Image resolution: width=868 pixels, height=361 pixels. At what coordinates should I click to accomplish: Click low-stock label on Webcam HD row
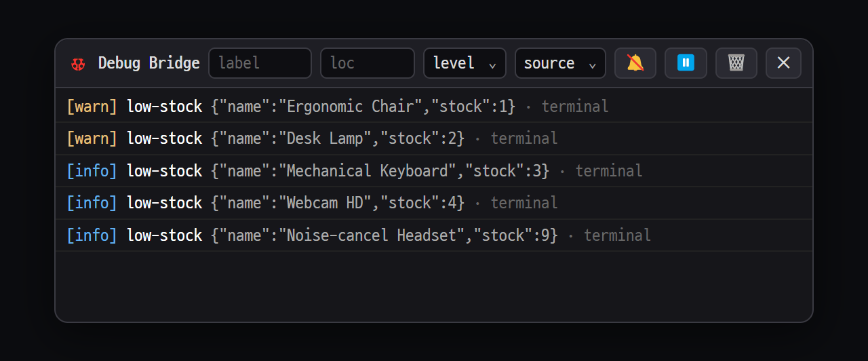click(165, 203)
